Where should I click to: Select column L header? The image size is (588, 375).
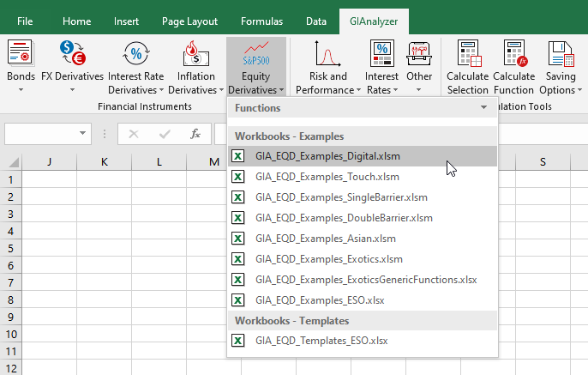pos(159,162)
